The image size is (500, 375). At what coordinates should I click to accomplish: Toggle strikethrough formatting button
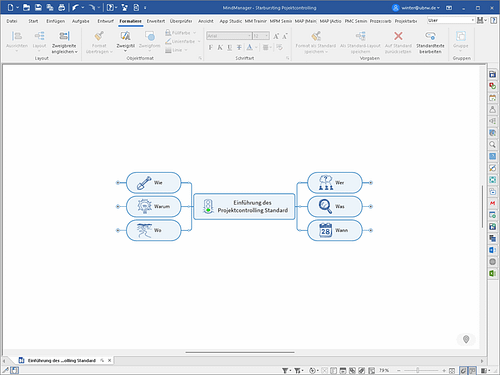click(239, 47)
